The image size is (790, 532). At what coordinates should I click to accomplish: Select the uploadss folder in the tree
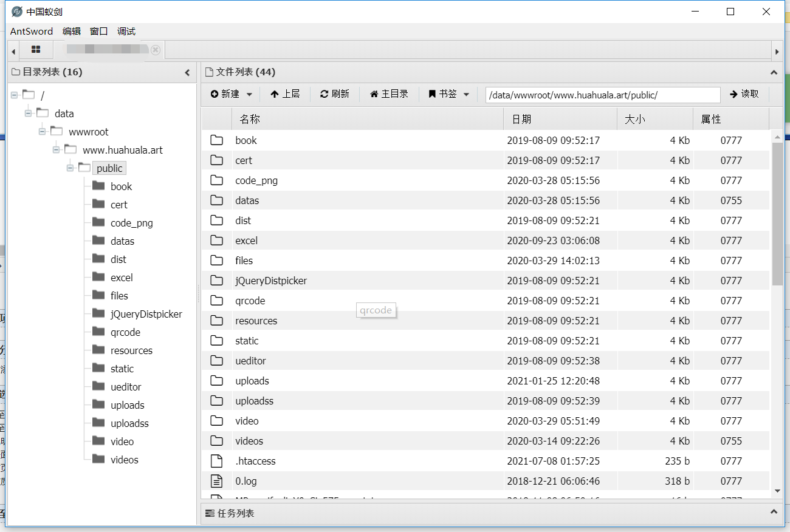click(129, 423)
